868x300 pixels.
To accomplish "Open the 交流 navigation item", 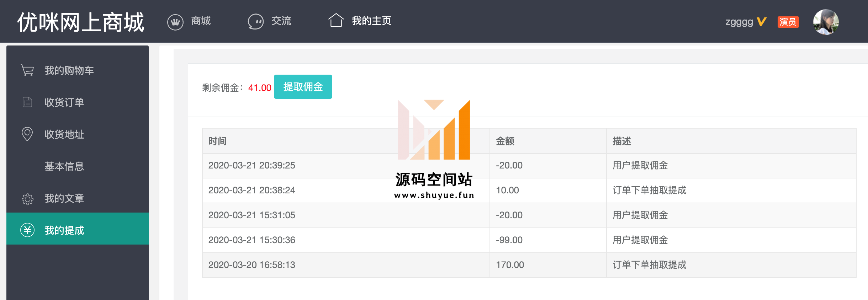I will point(281,21).
